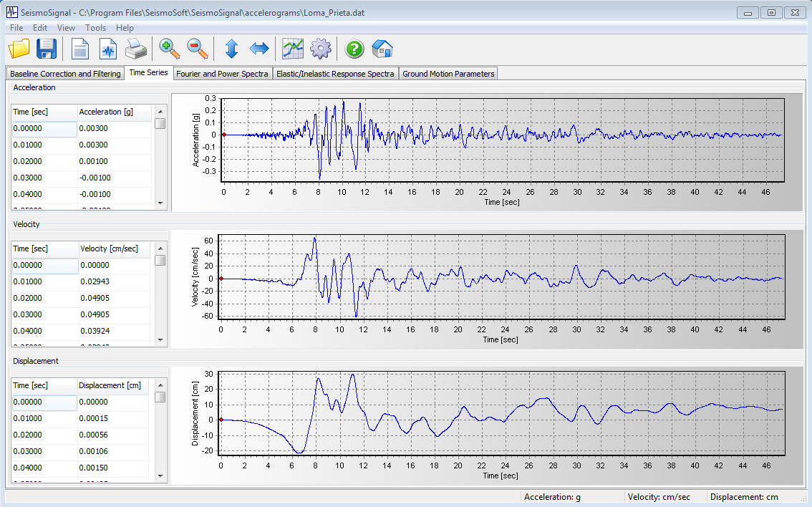Select the 0.00000 time cell in Displacement table

coord(44,402)
